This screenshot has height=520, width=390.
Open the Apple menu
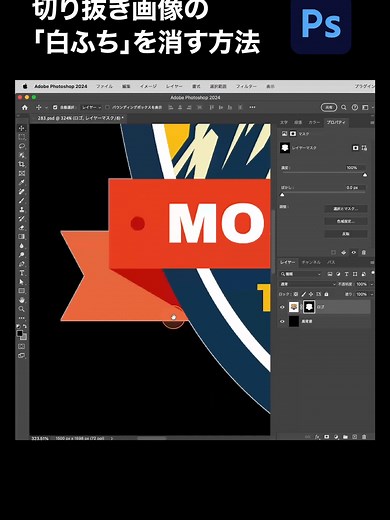click(x=25, y=86)
